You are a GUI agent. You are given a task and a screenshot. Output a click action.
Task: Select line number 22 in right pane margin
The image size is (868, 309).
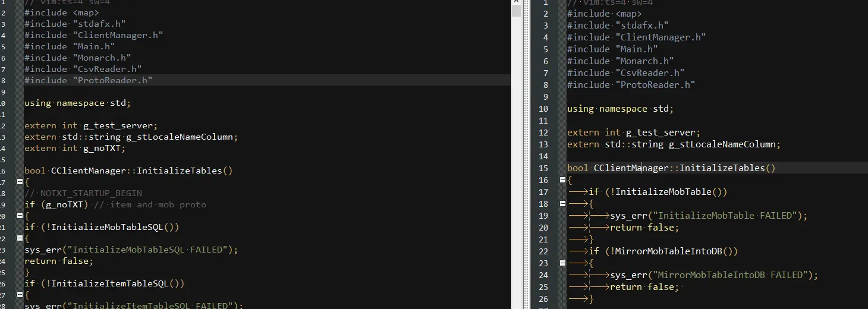(x=543, y=251)
